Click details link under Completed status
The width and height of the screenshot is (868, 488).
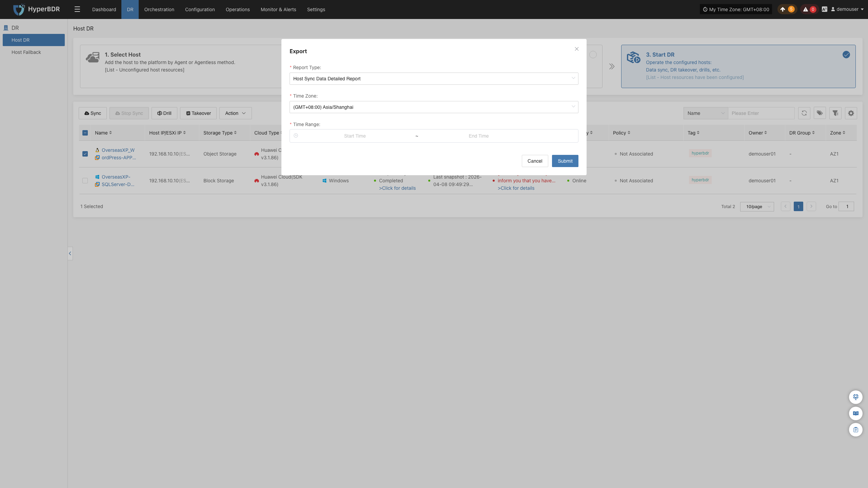point(397,188)
